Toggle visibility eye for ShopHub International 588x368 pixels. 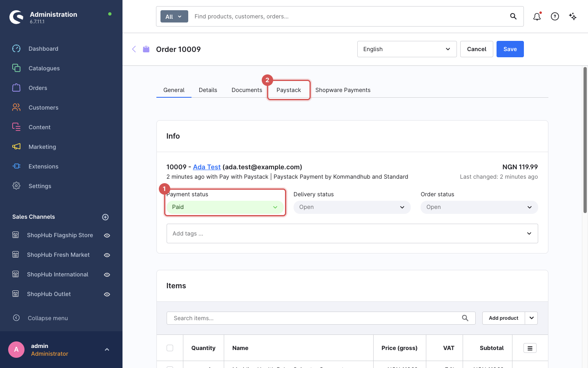point(107,275)
